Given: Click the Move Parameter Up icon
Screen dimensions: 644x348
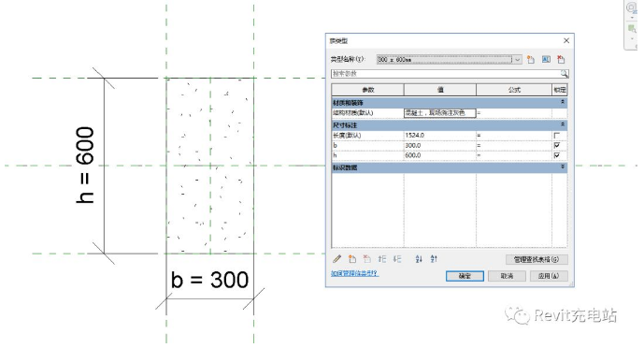Looking at the screenshot, I should pyautogui.click(x=382, y=259).
